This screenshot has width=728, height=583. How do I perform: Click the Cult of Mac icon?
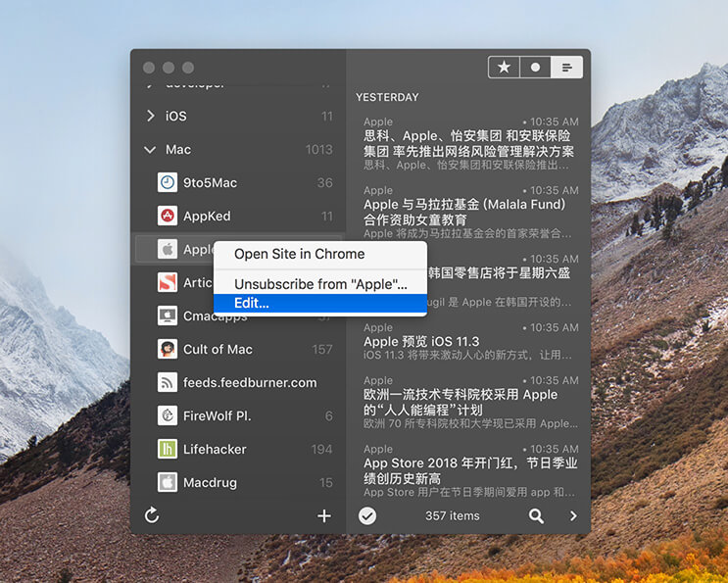click(x=168, y=349)
